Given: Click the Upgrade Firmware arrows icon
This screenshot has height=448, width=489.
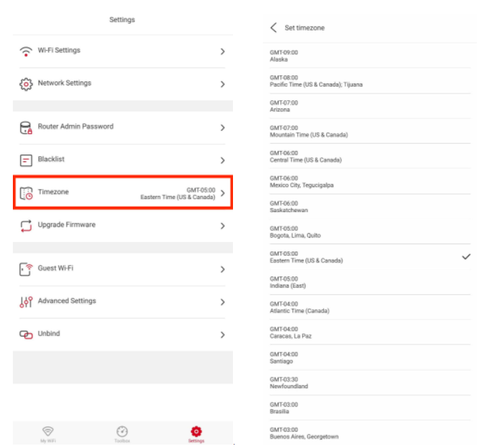Looking at the screenshot, I should pos(26,226).
